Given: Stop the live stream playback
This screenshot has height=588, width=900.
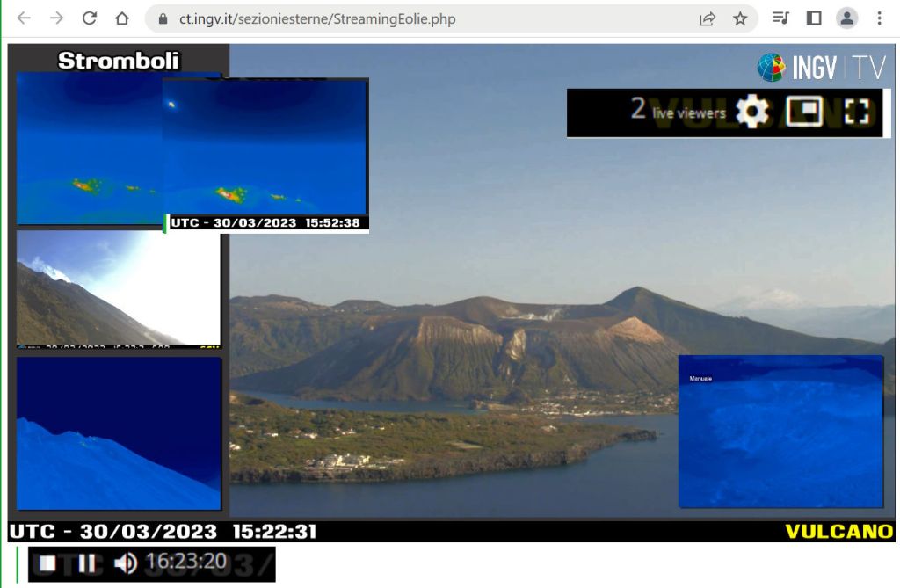Looking at the screenshot, I should [47, 563].
